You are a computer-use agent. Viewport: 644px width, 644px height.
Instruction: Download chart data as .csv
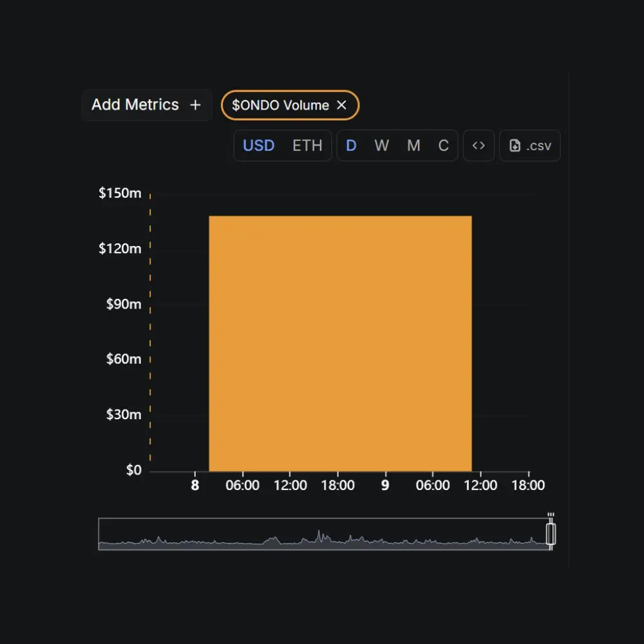(x=530, y=146)
